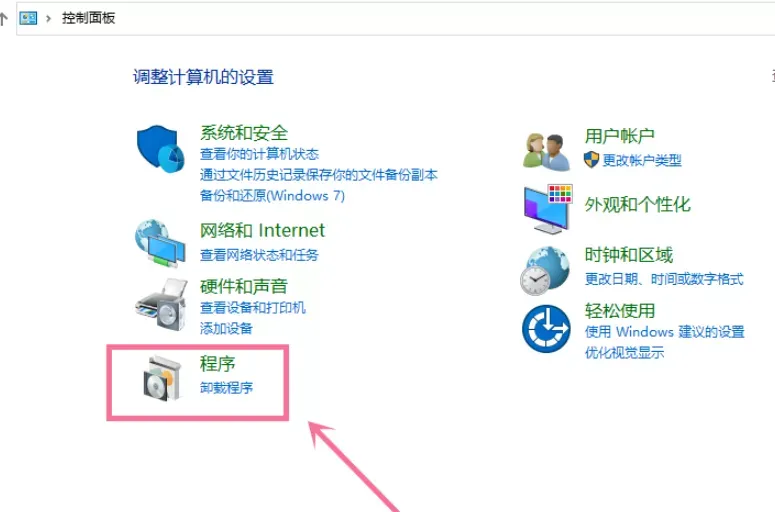Click the Clock and Region globe icon

tap(545, 271)
